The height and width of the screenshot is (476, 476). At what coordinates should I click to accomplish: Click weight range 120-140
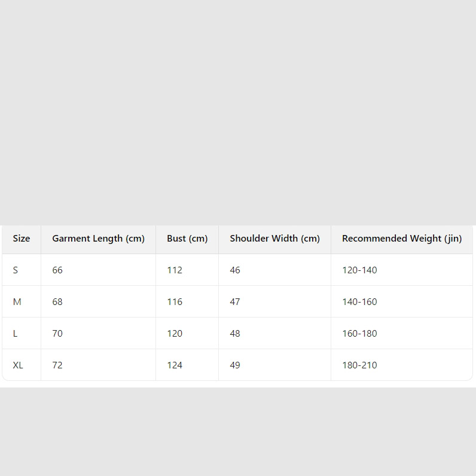pyautogui.click(x=359, y=270)
